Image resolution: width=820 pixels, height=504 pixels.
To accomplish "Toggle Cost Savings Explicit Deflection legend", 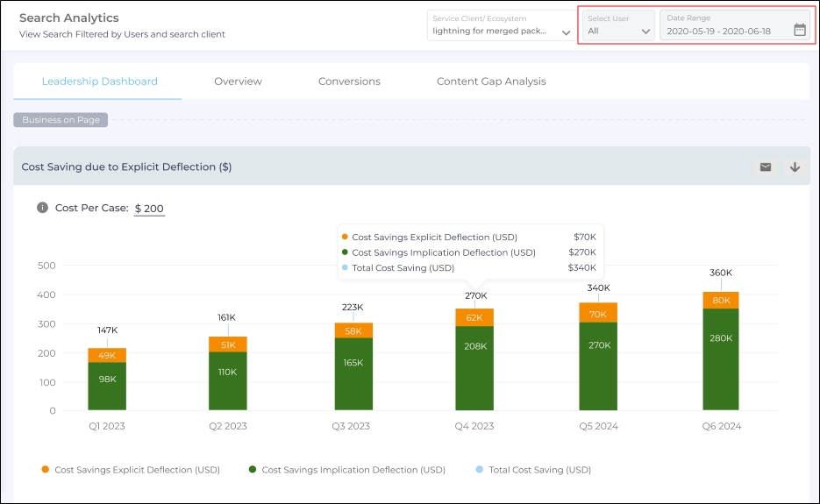I will pyautogui.click(x=130, y=470).
